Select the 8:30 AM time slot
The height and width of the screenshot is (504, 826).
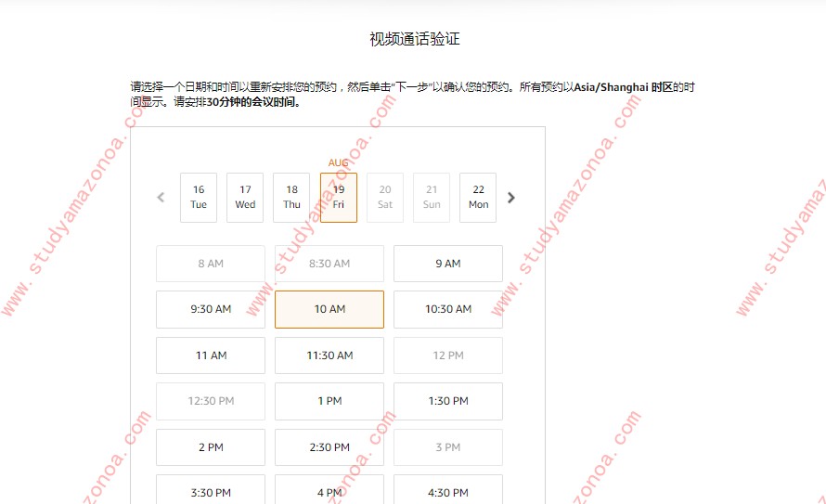coord(329,264)
